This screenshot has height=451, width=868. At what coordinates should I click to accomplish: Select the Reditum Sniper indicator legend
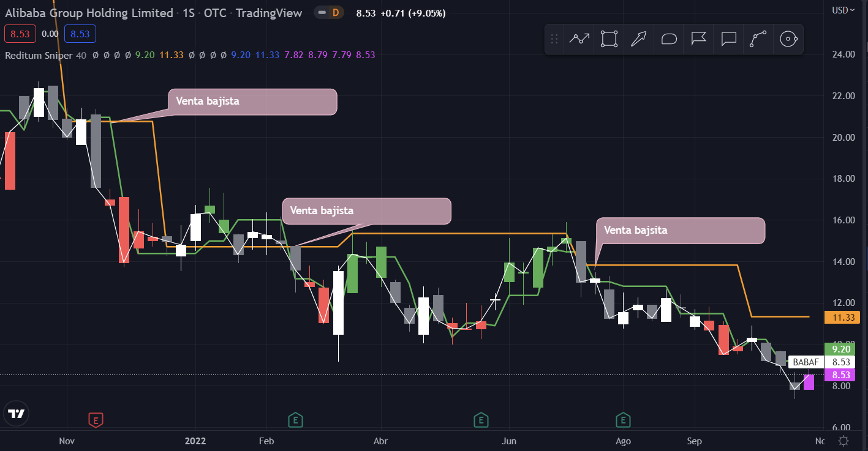(39, 55)
